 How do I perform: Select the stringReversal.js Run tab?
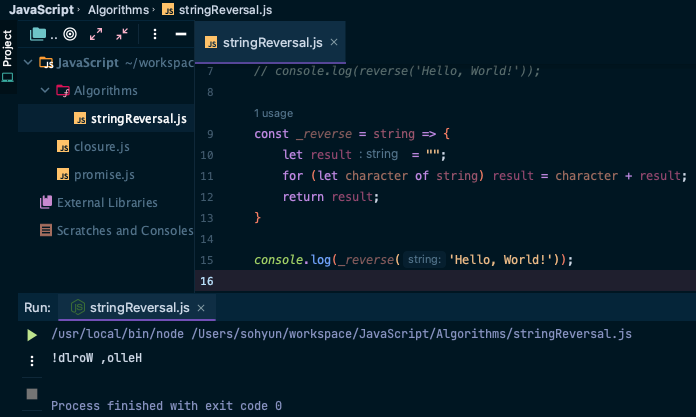tap(137, 307)
